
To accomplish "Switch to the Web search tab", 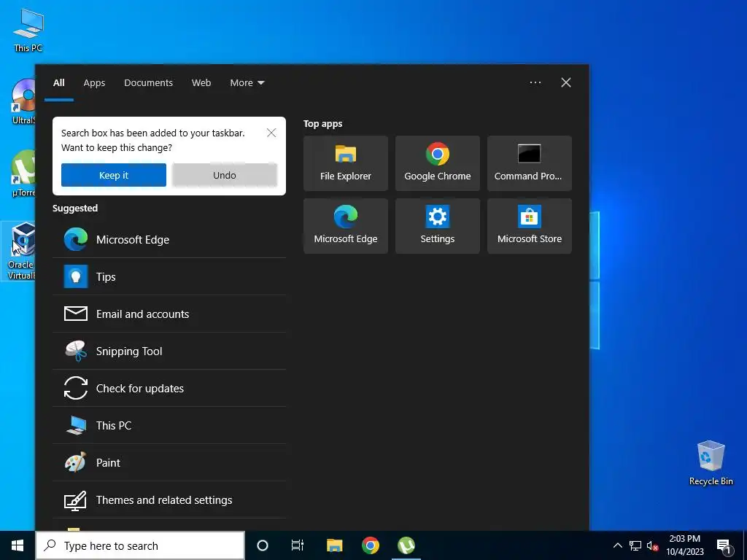I will point(201,83).
